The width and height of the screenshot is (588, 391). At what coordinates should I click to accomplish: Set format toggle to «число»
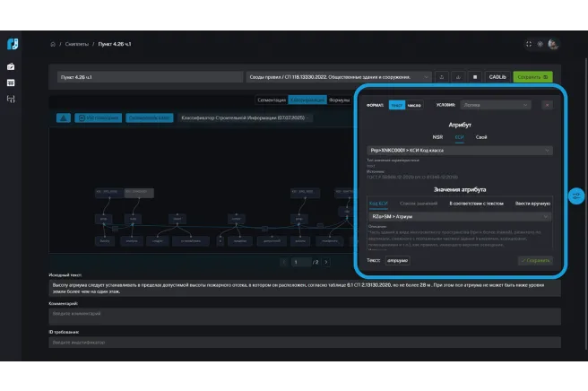[414, 105]
